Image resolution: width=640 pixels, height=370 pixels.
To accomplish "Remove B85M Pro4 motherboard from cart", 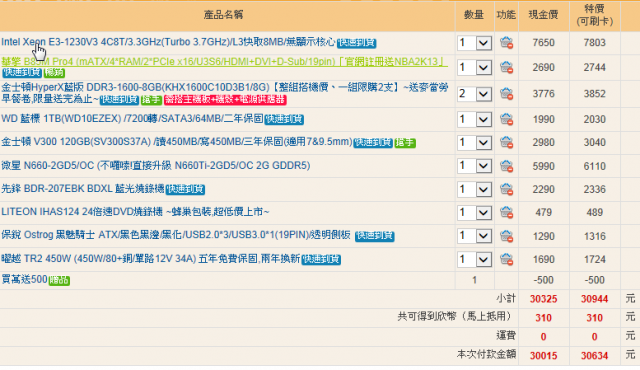I will [x=507, y=67].
